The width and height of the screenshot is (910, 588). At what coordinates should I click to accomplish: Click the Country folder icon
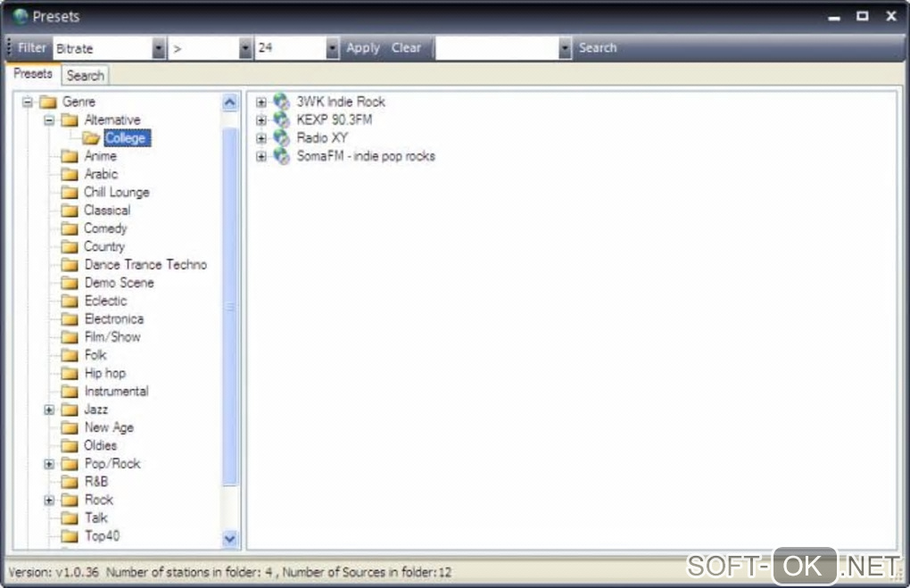(x=70, y=246)
